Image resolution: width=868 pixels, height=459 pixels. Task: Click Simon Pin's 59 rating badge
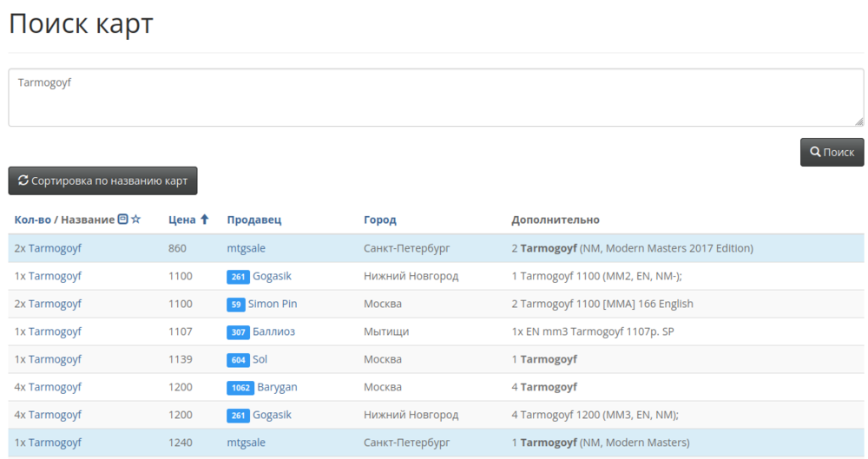pos(235,304)
